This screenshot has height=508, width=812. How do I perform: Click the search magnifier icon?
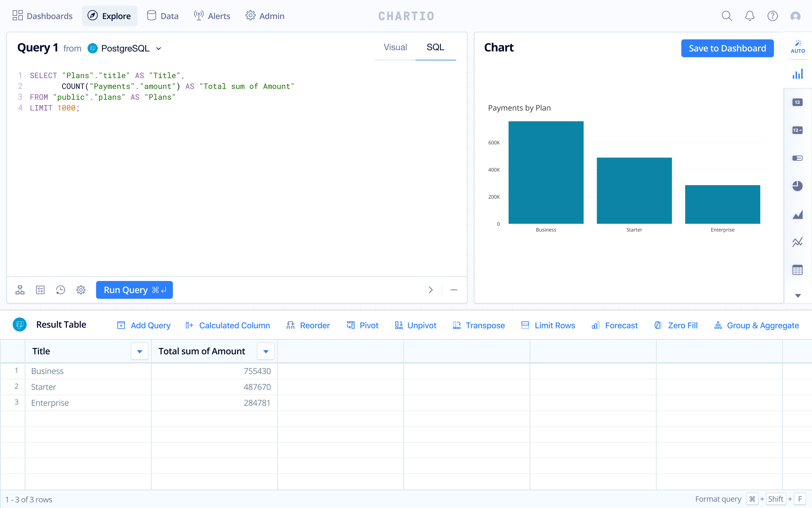(727, 16)
